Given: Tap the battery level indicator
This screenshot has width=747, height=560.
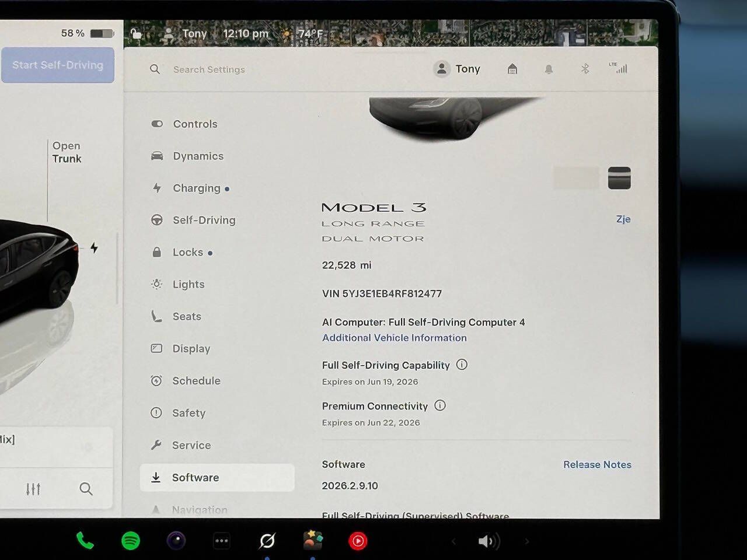Looking at the screenshot, I should tap(87, 33).
